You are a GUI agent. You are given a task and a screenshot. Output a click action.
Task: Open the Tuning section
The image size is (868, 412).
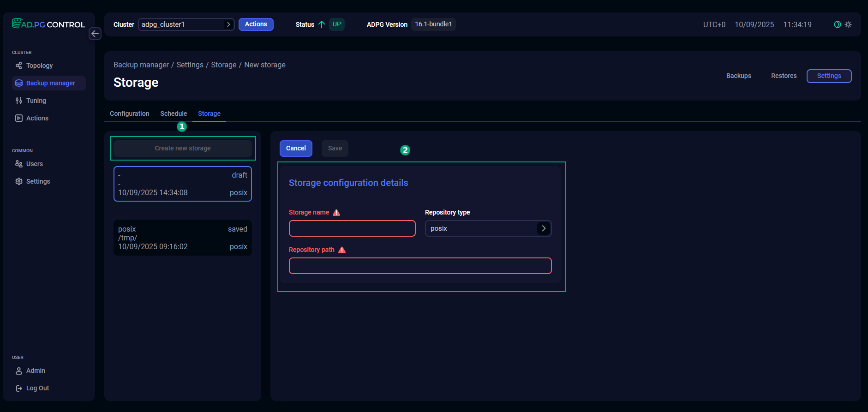[36, 101]
